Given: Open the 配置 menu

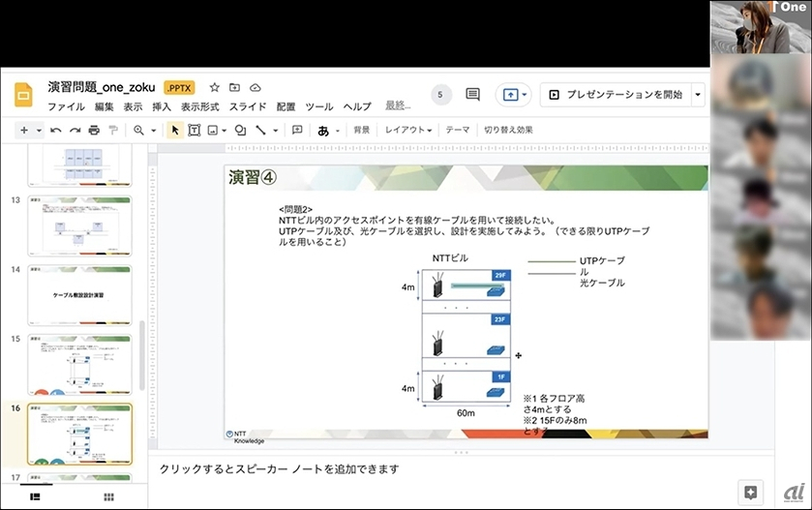Looking at the screenshot, I should tap(286, 106).
